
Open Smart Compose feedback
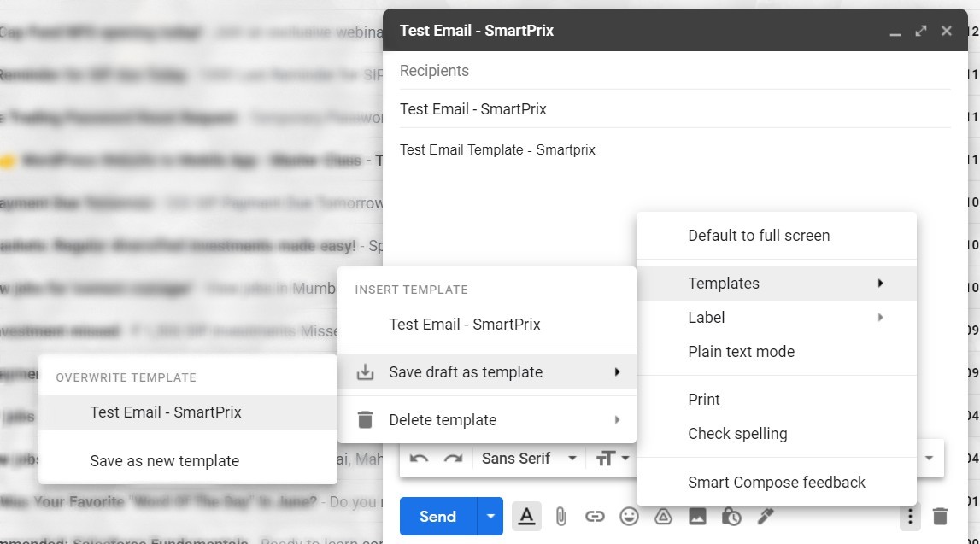pos(777,483)
